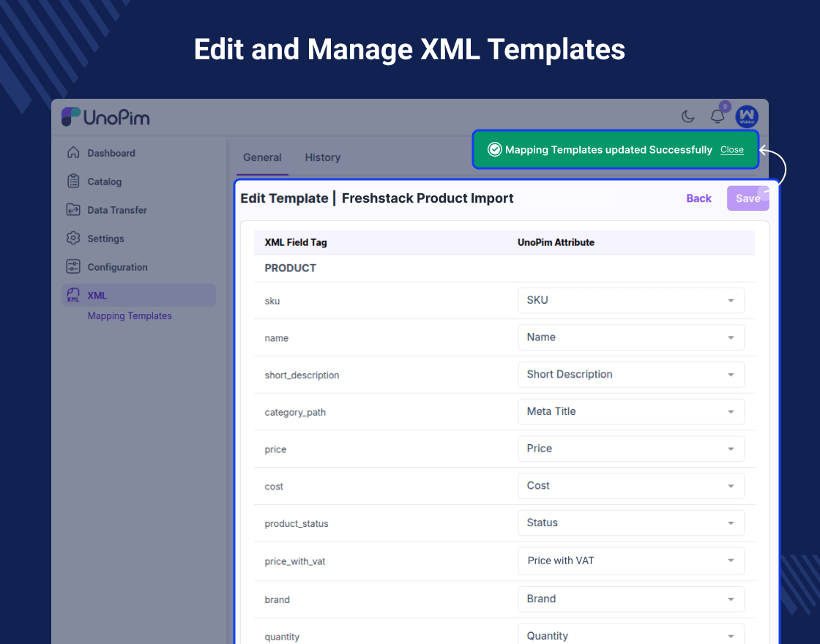Click the cost field tag
Viewport: 820px width, 644px height.
[274, 487]
